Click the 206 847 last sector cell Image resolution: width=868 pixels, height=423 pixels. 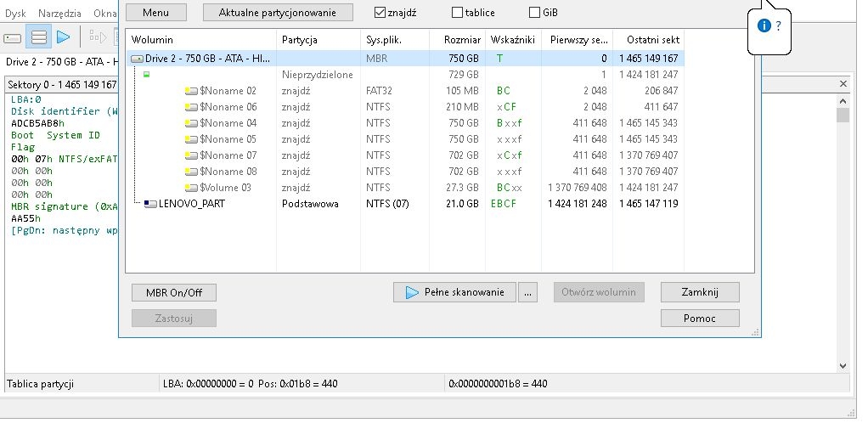[x=661, y=91]
